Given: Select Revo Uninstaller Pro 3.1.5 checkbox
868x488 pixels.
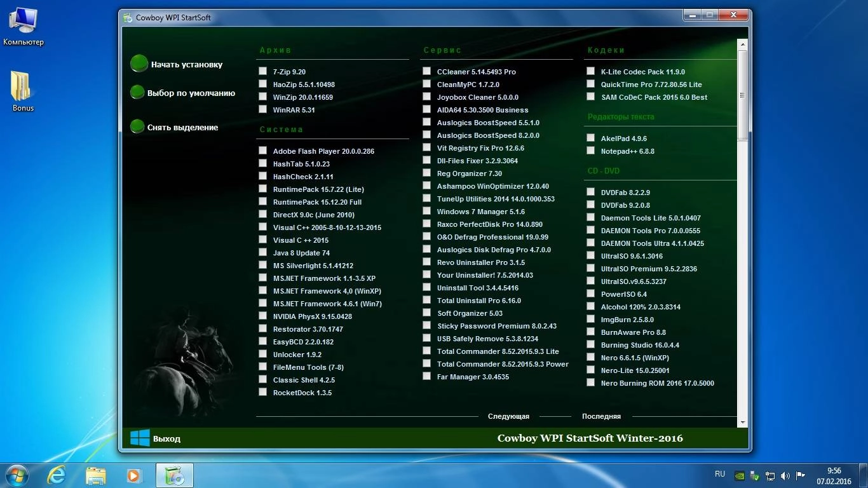Looking at the screenshot, I should coord(427,262).
